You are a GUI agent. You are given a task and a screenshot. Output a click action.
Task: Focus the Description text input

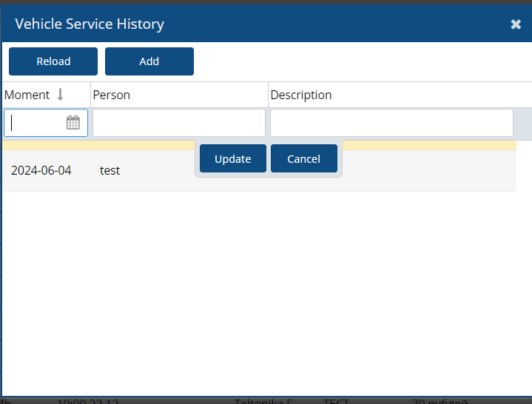point(391,123)
